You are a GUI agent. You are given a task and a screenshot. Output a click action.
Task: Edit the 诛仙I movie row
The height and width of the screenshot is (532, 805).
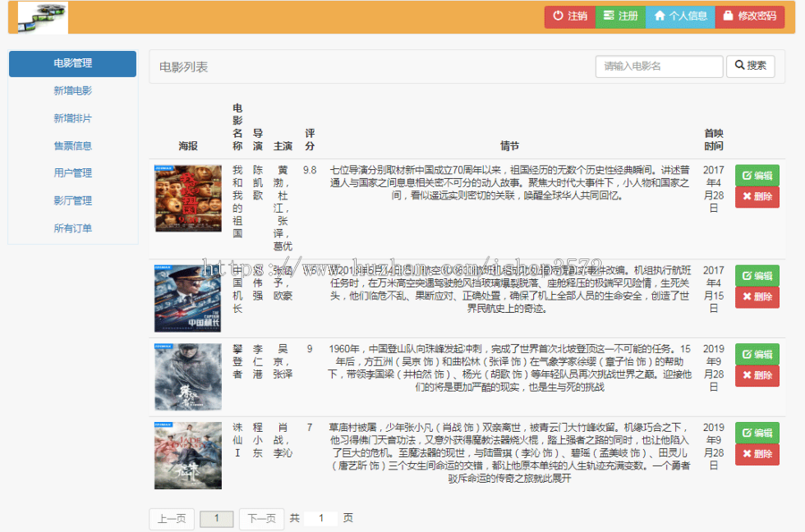(758, 433)
